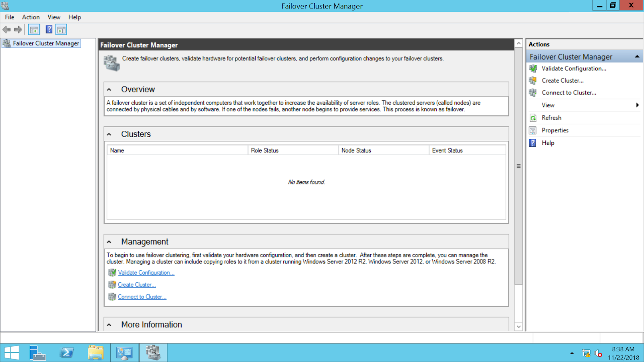644x362 pixels.
Task: Select Validate Configuration... in the Actions pane
Action: [x=574, y=68]
